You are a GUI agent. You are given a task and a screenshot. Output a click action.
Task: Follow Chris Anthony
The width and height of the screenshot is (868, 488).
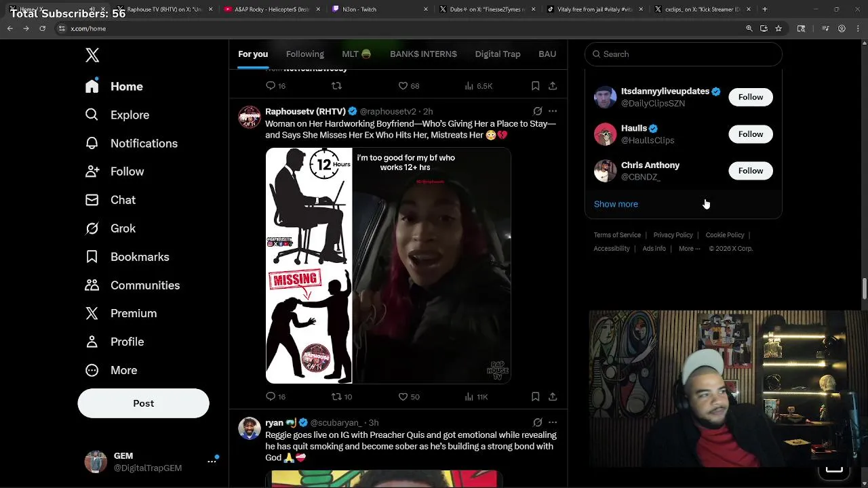751,171
